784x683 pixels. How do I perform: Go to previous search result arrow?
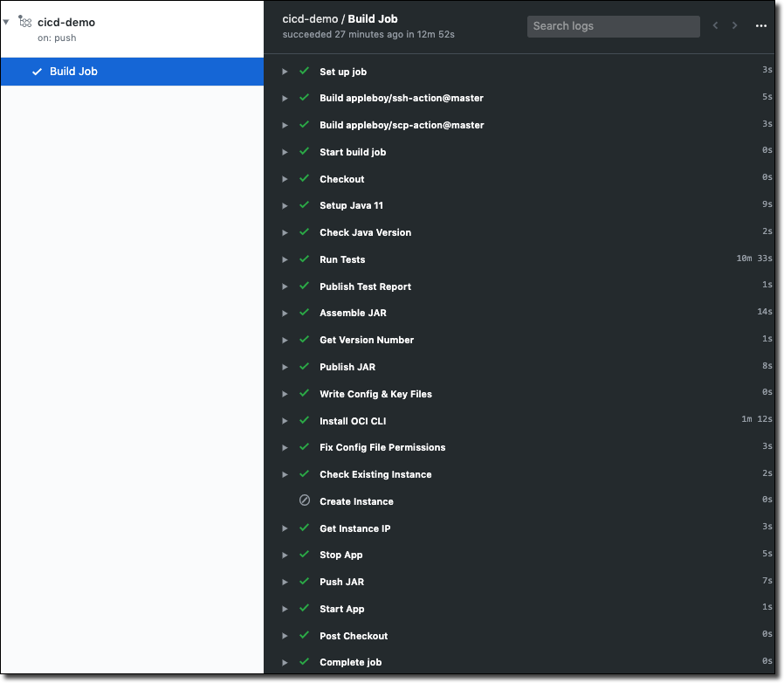[x=716, y=26]
